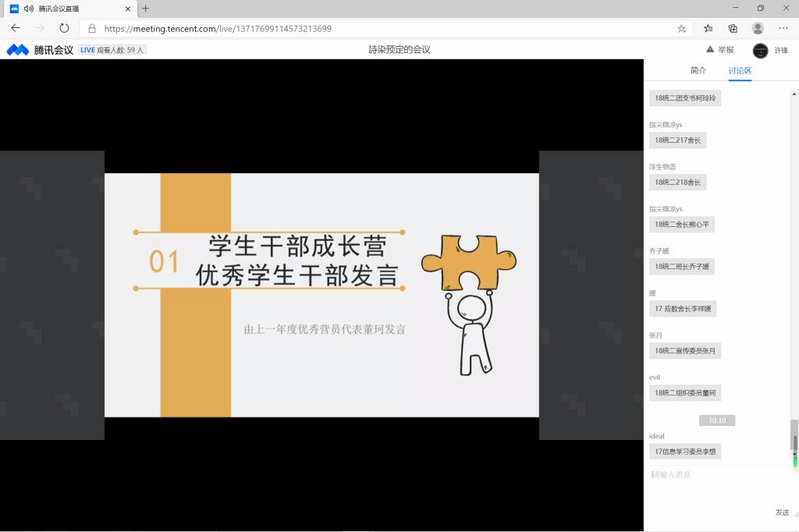Click the address bar URL
This screenshot has height=532, width=799.
(218, 28)
